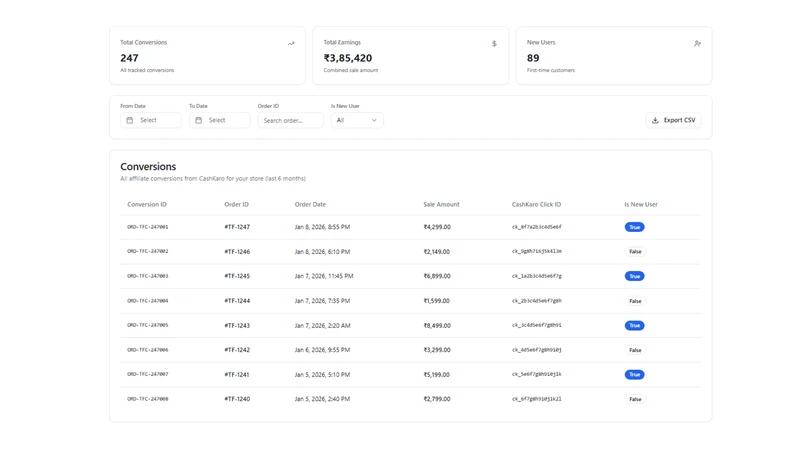800x450 pixels.
Task: Select order #TF-1245
Action: 237,276
